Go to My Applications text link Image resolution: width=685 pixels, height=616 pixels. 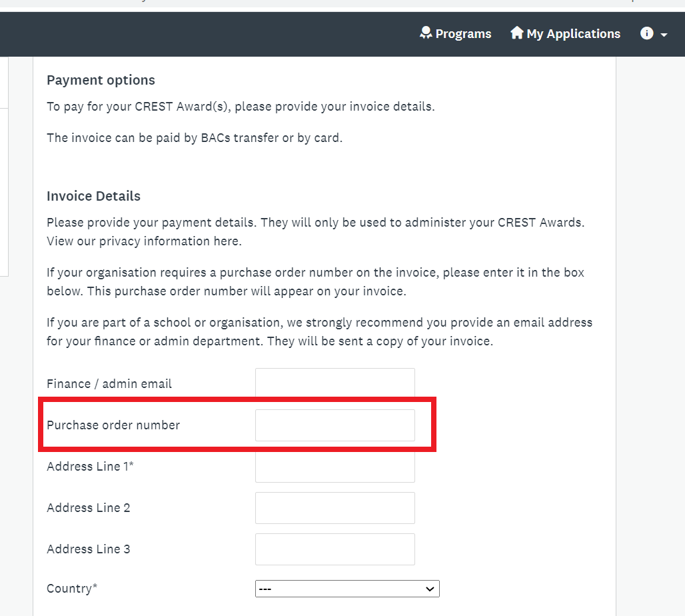[573, 33]
